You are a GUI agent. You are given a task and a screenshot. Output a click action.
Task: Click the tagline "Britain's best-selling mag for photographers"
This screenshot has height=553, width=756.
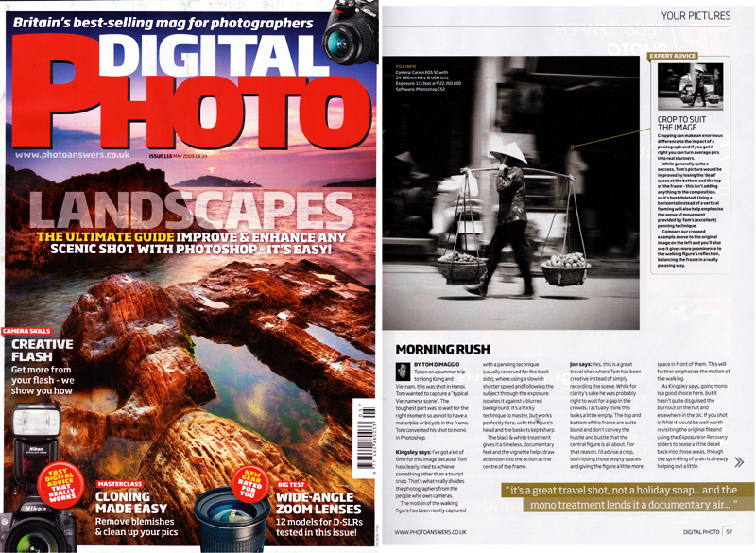[x=163, y=23]
